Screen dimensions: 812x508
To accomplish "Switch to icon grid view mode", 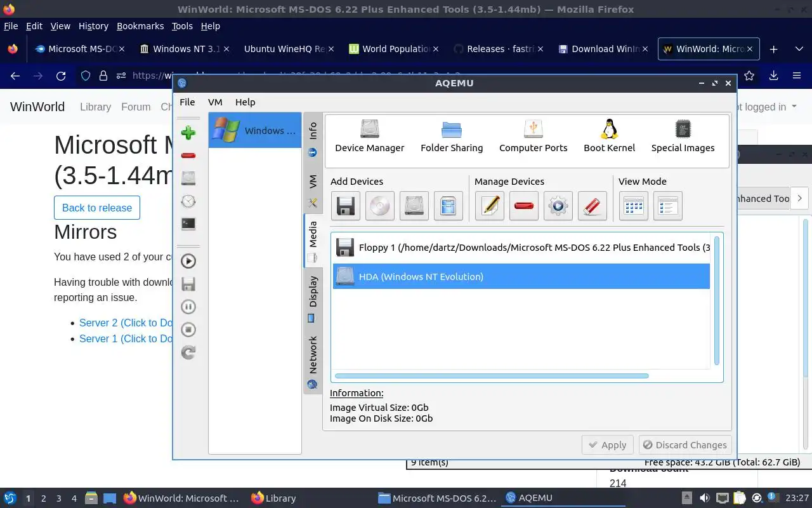I will pos(633,206).
